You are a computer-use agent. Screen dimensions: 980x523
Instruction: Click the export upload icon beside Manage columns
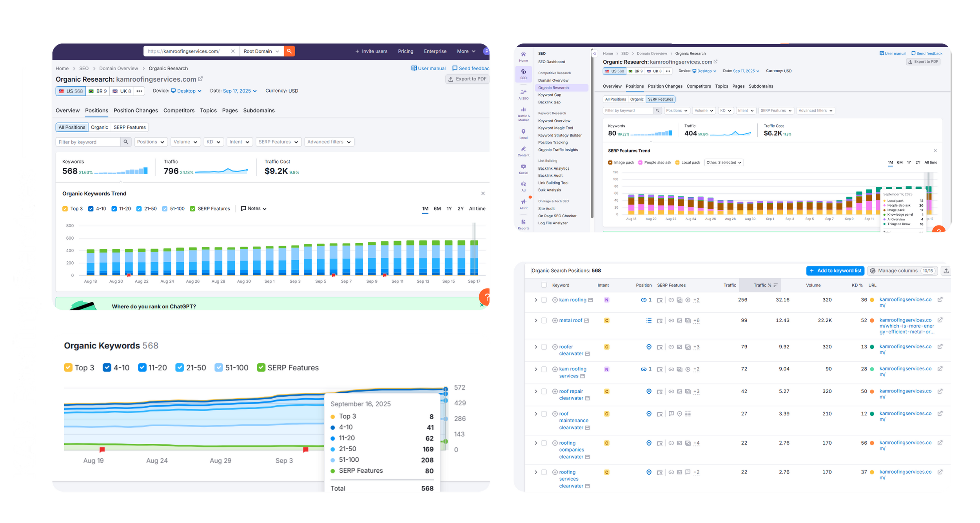[946, 271]
